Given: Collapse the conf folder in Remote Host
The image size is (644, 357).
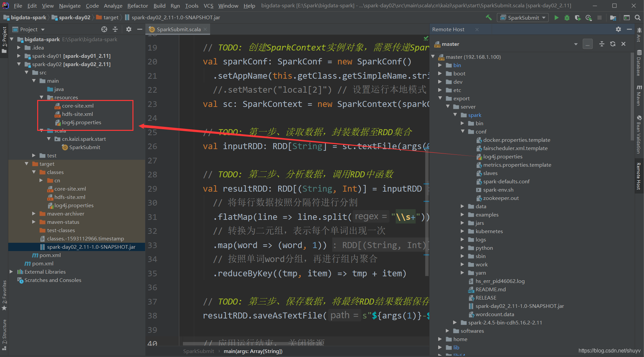Looking at the screenshot, I should coord(463,132).
